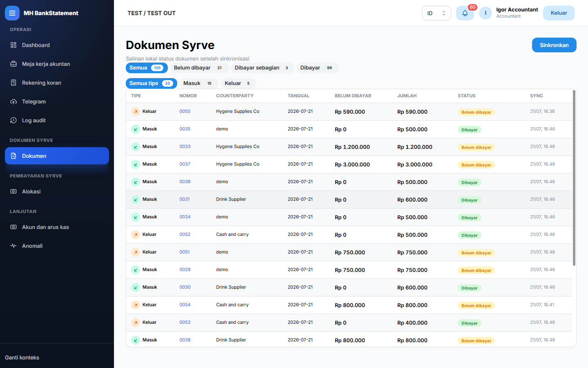Click the TANGGAL column header
588x368 pixels.
[298, 96]
